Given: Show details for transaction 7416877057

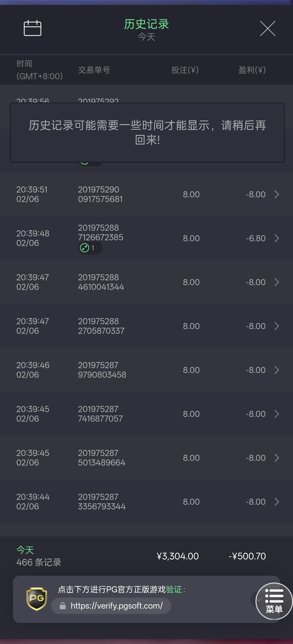Looking at the screenshot, I should [x=277, y=414].
